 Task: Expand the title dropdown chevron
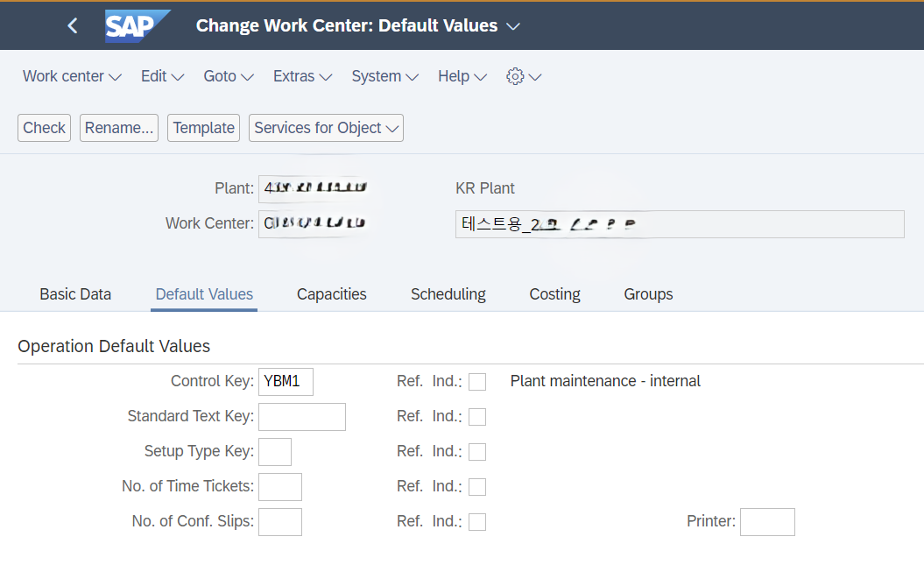tap(513, 26)
